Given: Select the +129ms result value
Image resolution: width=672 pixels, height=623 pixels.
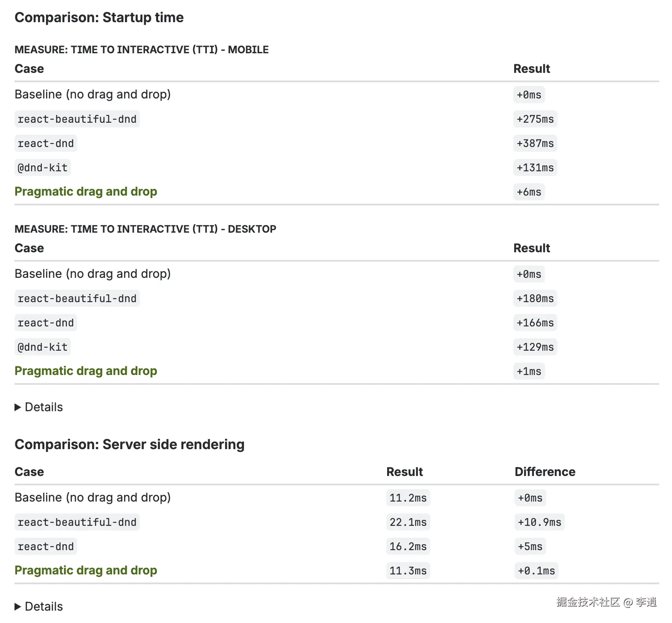Looking at the screenshot, I should coord(535,347).
